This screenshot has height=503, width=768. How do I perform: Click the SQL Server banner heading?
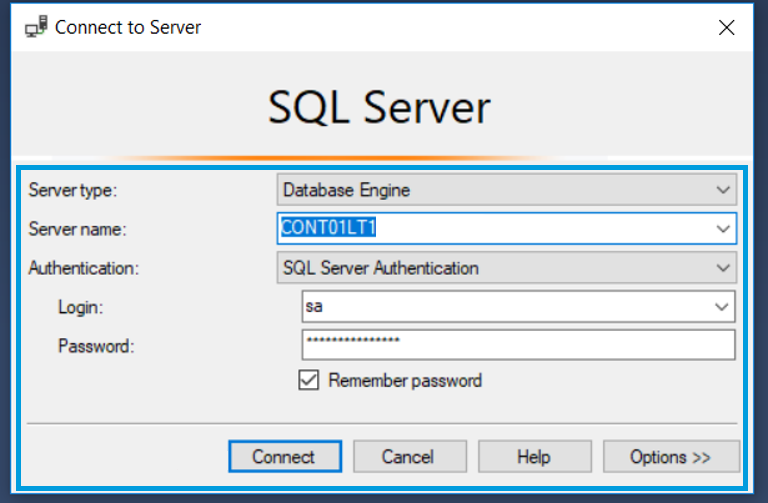point(380,108)
